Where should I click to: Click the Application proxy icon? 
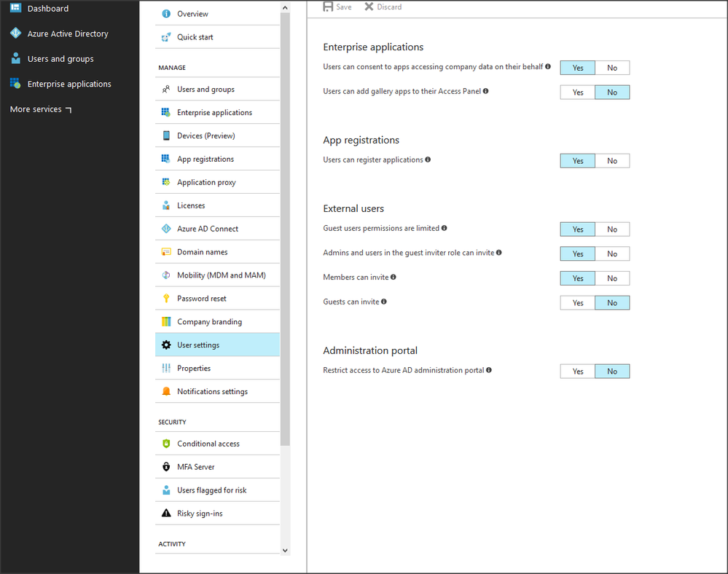pyautogui.click(x=165, y=182)
